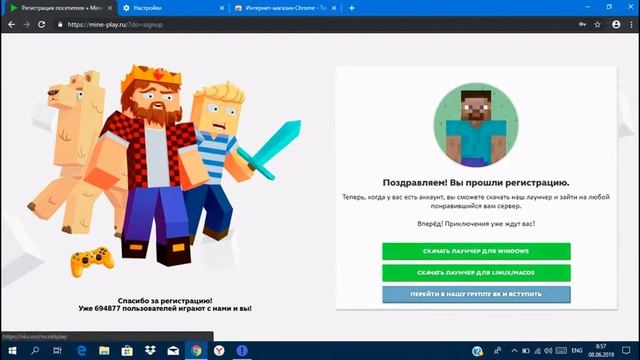This screenshot has height=360, width=640.
Task: Open Windows taskbar search
Action: click(35, 351)
